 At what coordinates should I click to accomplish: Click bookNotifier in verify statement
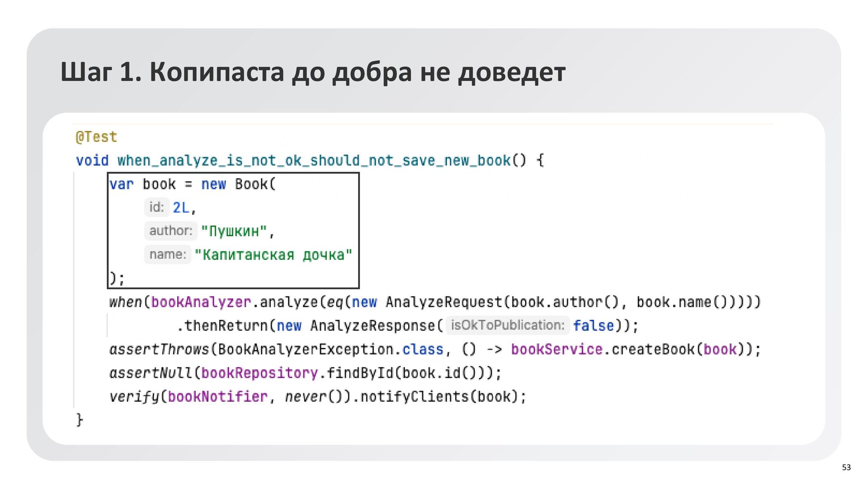pos(217,397)
